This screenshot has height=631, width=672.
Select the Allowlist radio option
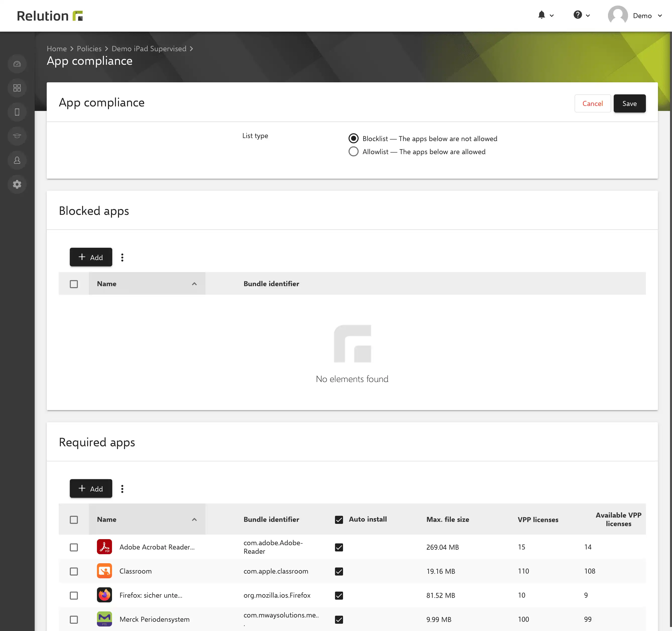coord(353,152)
